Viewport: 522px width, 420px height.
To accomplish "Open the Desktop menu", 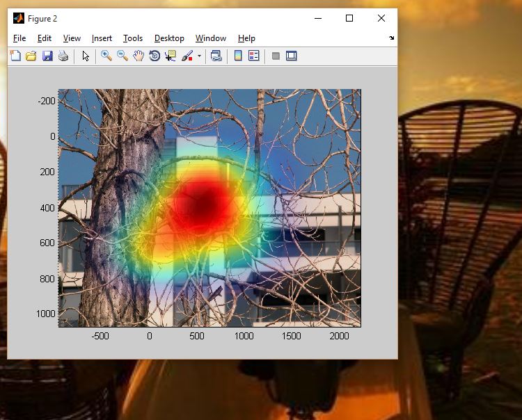I will (x=169, y=38).
